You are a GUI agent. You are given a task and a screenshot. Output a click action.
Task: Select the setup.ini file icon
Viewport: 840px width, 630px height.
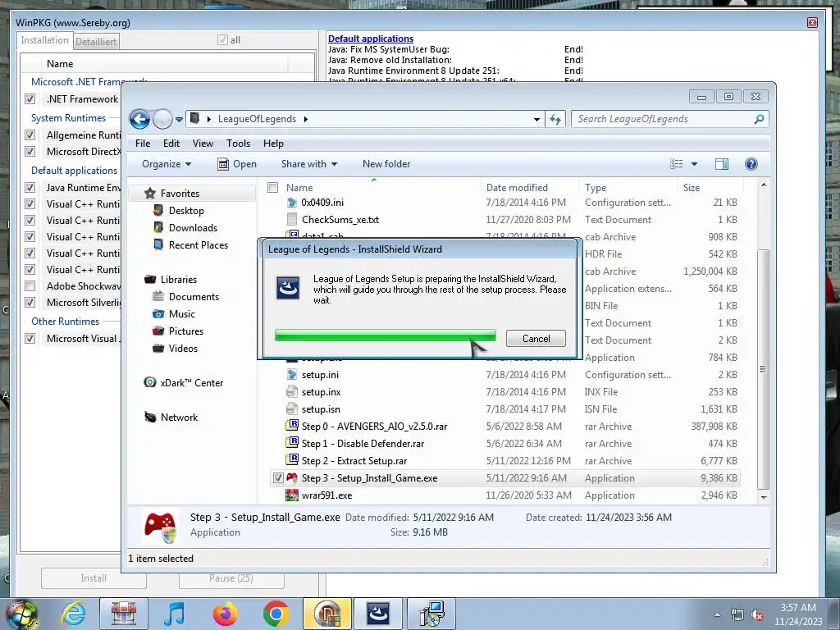pos(291,374)
